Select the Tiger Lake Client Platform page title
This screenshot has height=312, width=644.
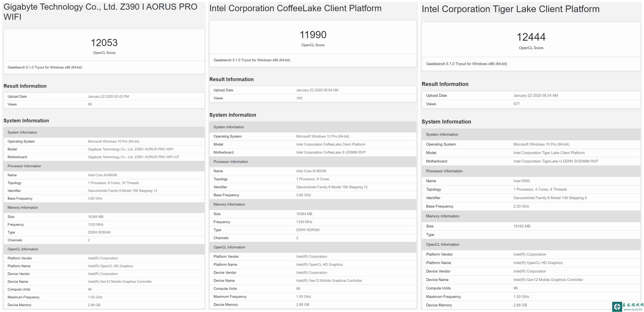point(511,9)
